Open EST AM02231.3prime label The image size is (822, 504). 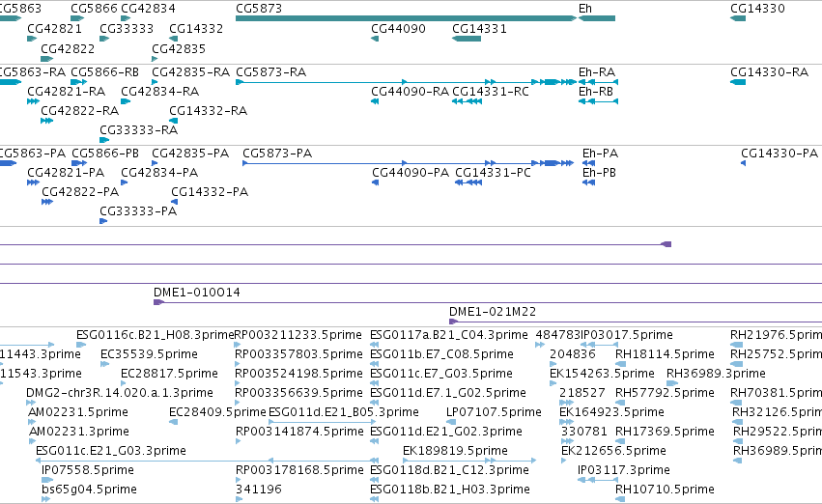[x=79, y=432]
